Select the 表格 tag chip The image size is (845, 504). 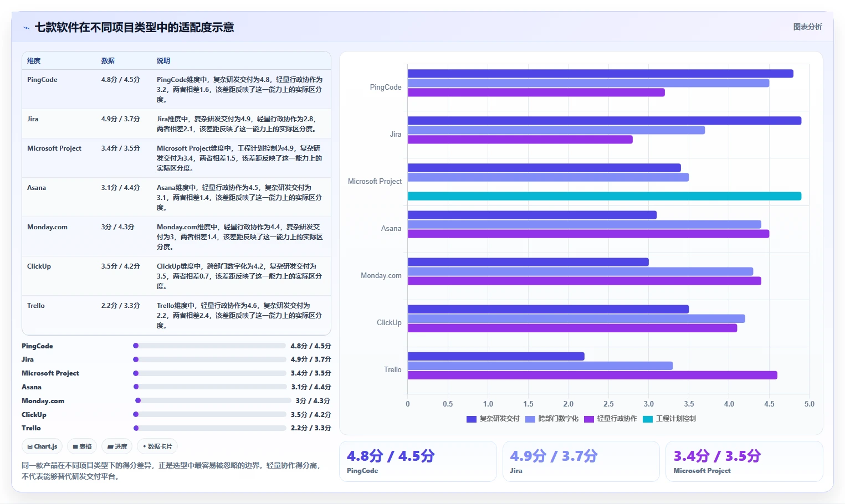(x=82, y=446)
